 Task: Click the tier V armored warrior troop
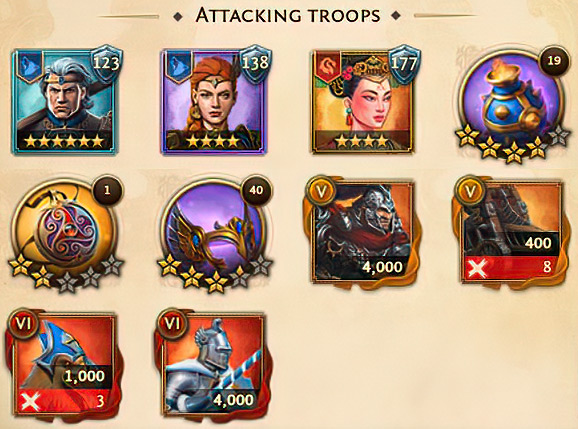(363, 231)
